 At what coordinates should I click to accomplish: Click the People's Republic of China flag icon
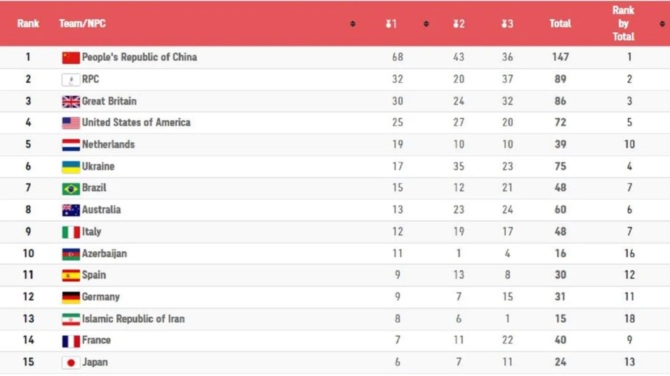(71, 58)
